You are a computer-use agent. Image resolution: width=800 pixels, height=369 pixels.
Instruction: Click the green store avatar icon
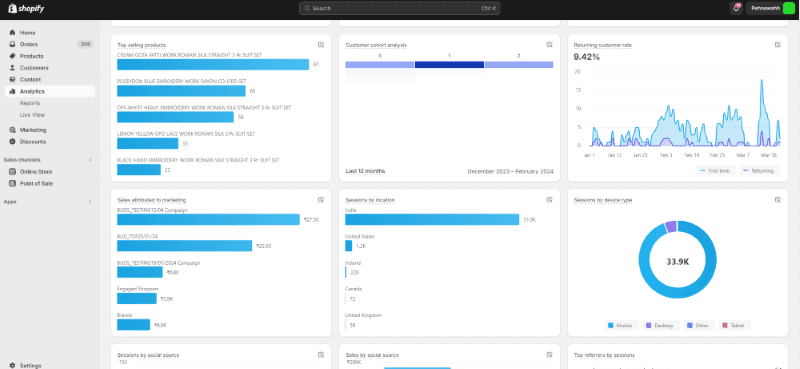point(789,8)
